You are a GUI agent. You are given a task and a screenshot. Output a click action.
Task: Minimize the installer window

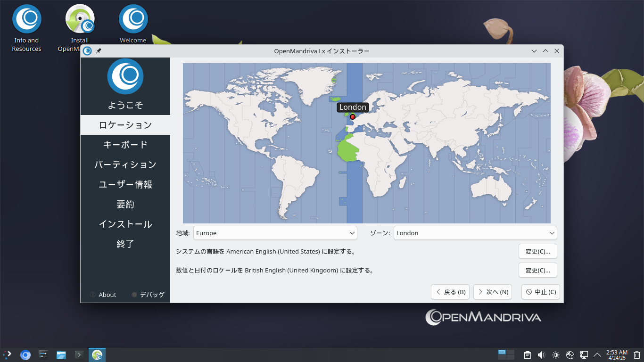click(534, 51)
